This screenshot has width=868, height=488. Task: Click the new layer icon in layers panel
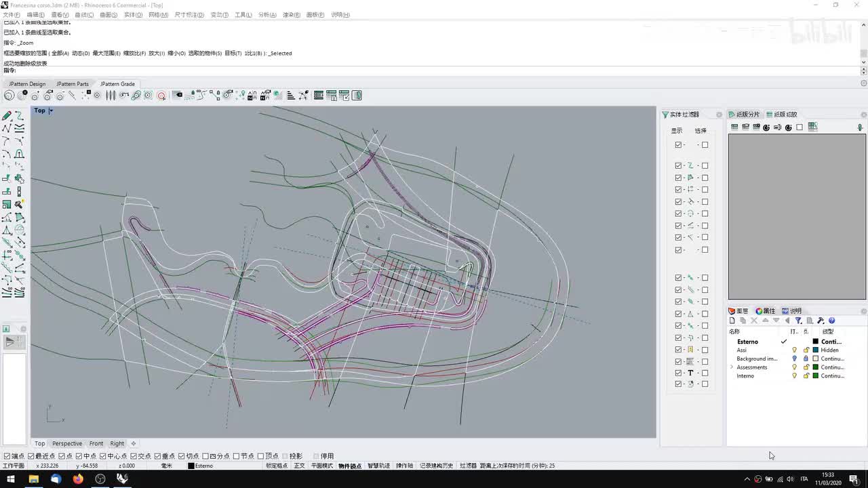(x=732, y=321)
